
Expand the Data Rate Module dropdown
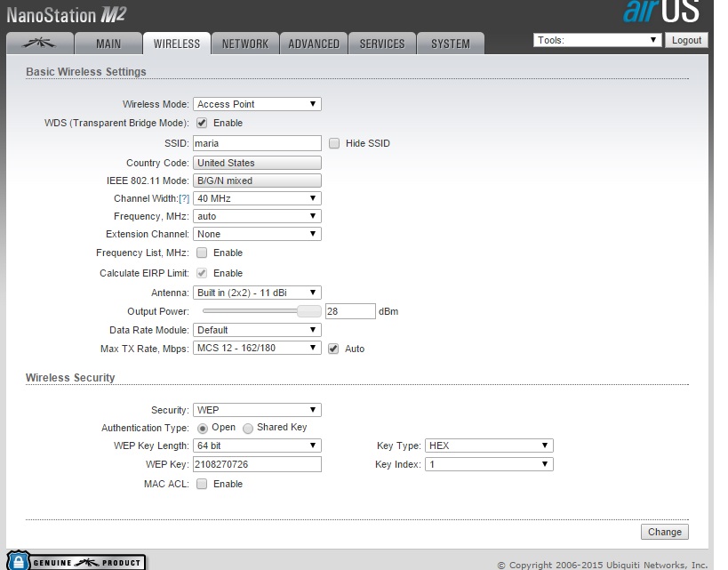click(x=257, y=330)
